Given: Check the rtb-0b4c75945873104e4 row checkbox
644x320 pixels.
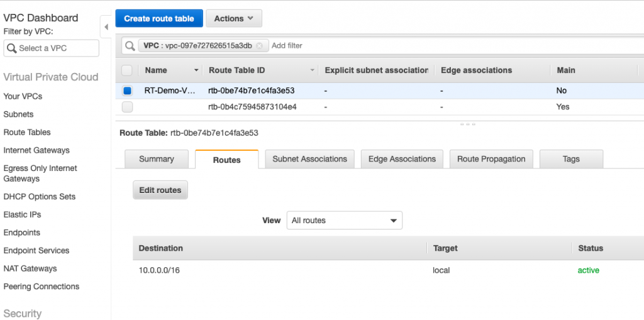Looking at the screenshot, I should (127, 108).
